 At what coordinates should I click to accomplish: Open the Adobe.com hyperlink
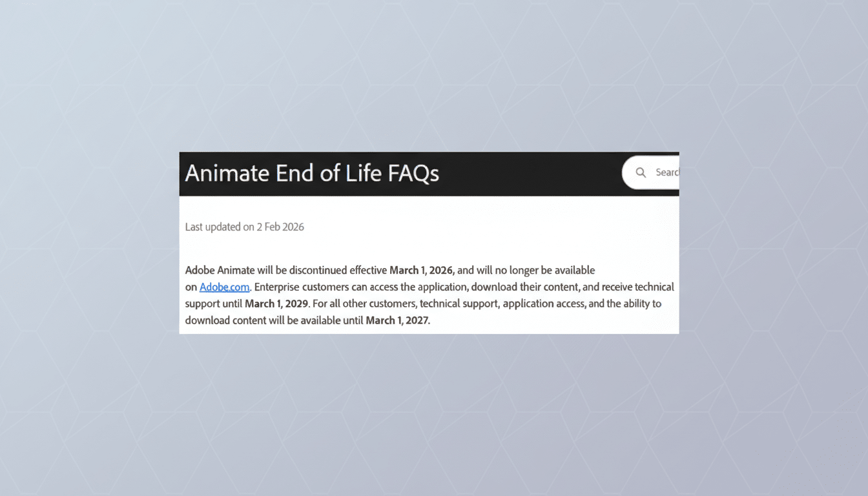(224, 287)
